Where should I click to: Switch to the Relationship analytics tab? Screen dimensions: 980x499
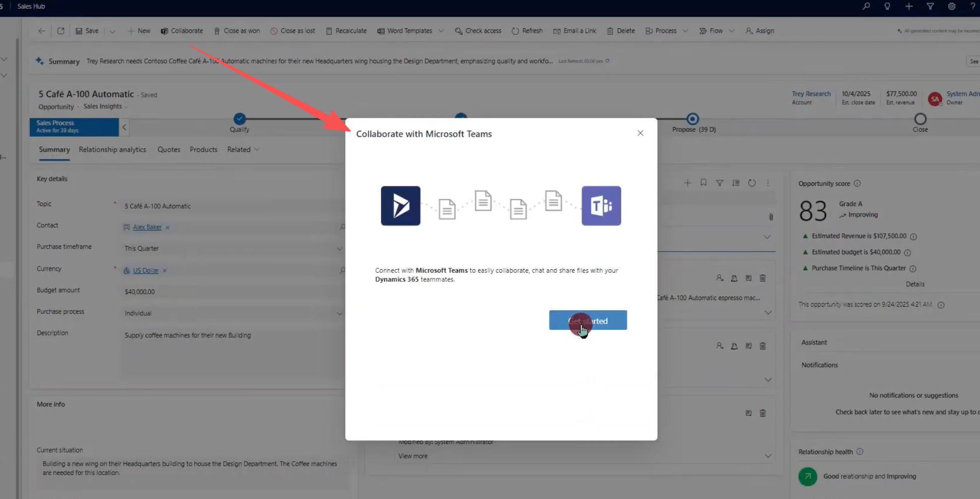coord(113,149)
